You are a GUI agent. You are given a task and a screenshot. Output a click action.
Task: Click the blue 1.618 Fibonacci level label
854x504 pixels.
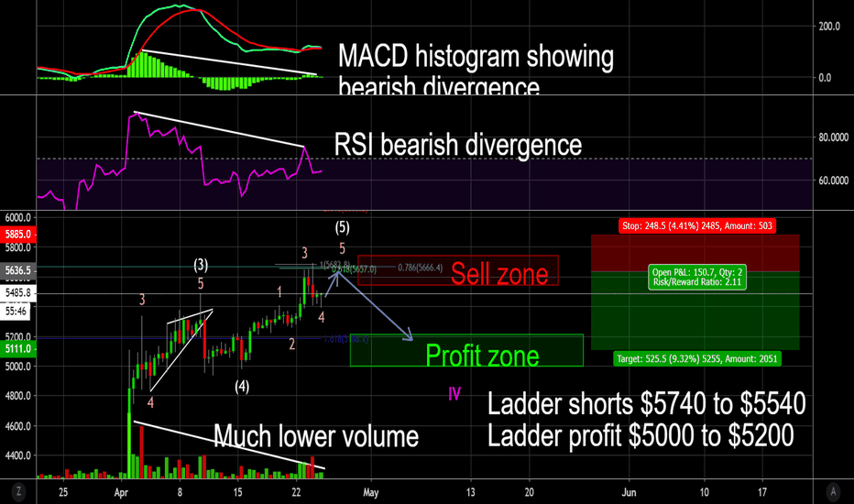(x=345, y=339)
